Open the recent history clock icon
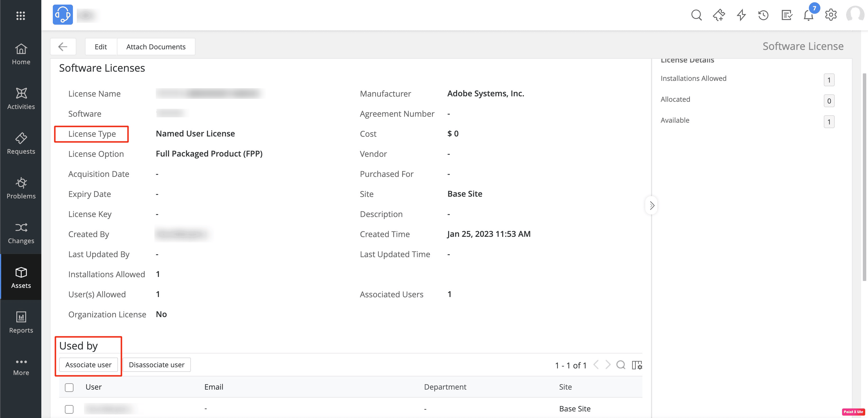Image resolution: width=868 pixels, height=418 pixels. coord(763,15)
